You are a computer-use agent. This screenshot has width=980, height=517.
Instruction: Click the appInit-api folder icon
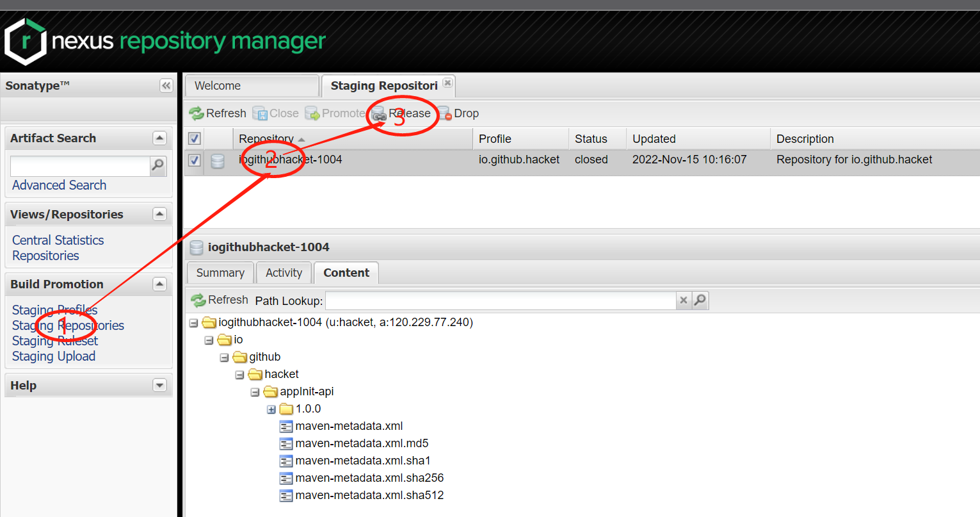270,391
